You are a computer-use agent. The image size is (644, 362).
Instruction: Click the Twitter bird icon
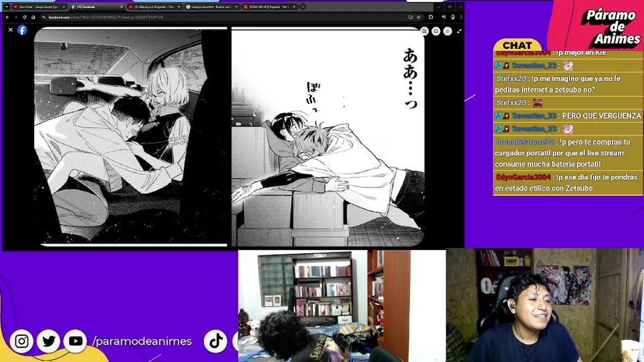click(x=49, y=341)
